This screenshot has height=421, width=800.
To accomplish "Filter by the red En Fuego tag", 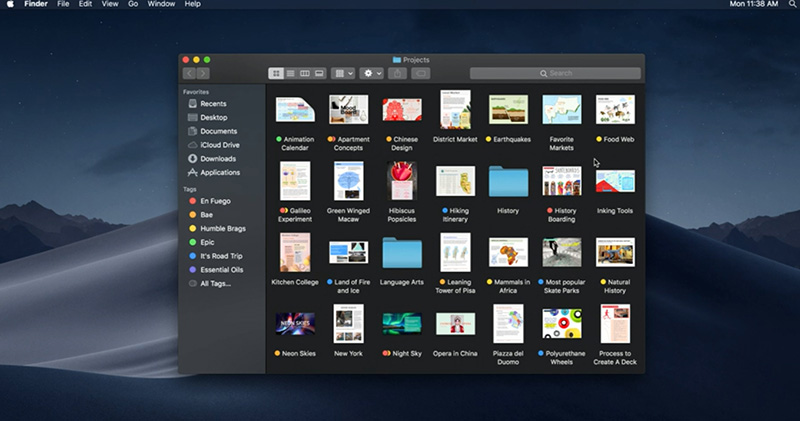I will tap(216, 201).
